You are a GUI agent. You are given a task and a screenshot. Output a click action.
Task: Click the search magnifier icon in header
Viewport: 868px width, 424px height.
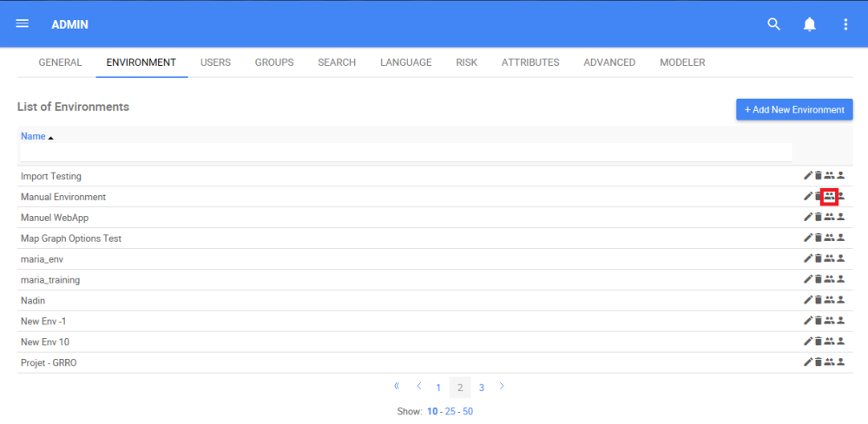(x=773, y=24)
